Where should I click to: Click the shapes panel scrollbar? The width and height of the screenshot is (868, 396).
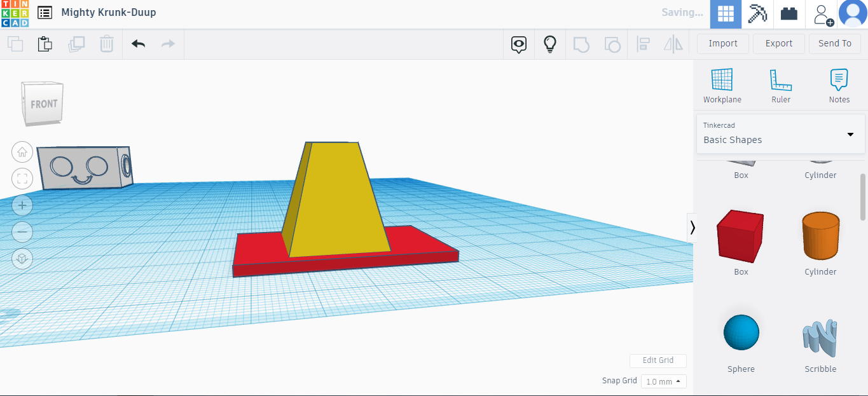(863, 197)
